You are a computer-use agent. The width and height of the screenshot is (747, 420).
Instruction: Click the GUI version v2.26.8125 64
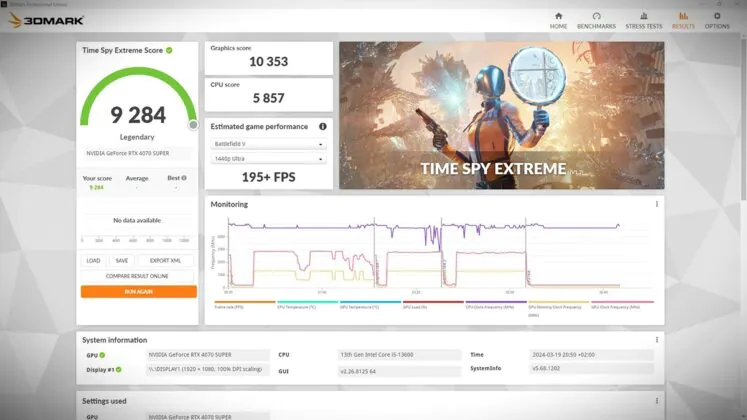tap(399, 371)
